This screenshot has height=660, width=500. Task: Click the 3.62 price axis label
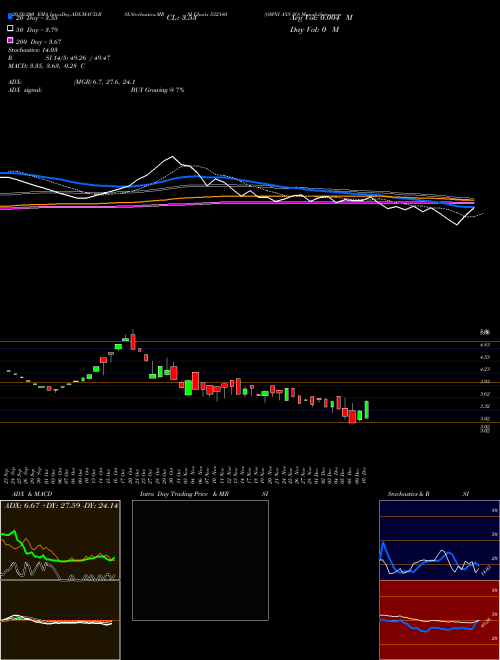(484, 394)
